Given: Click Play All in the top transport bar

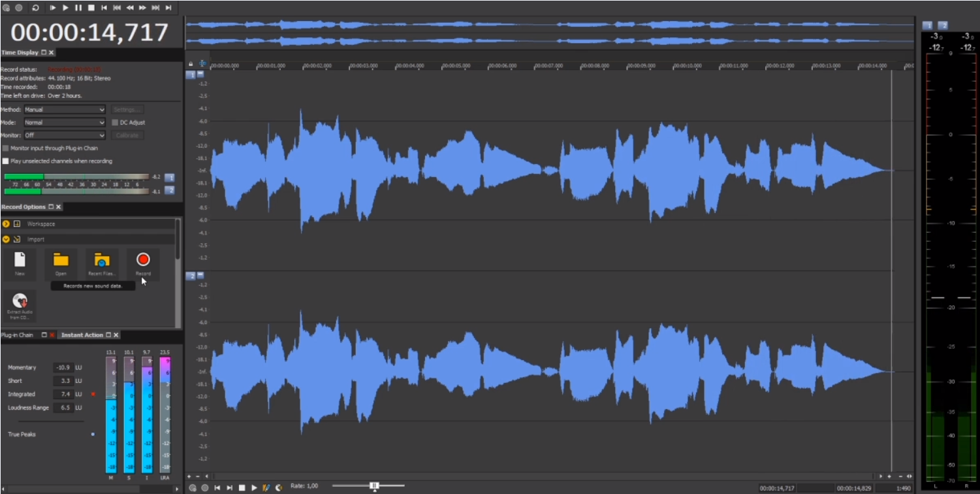Looking at the screenshot, I should (x=53, y=8).
